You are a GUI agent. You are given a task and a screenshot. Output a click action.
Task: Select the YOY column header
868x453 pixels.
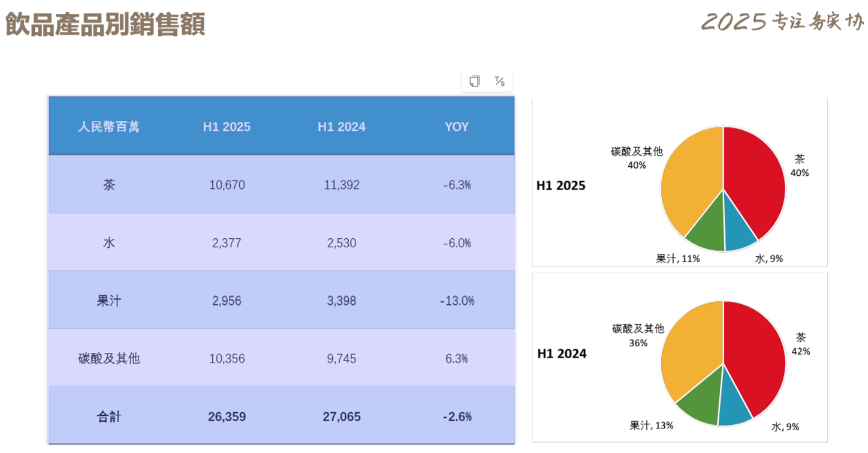[x=457, y=127]
